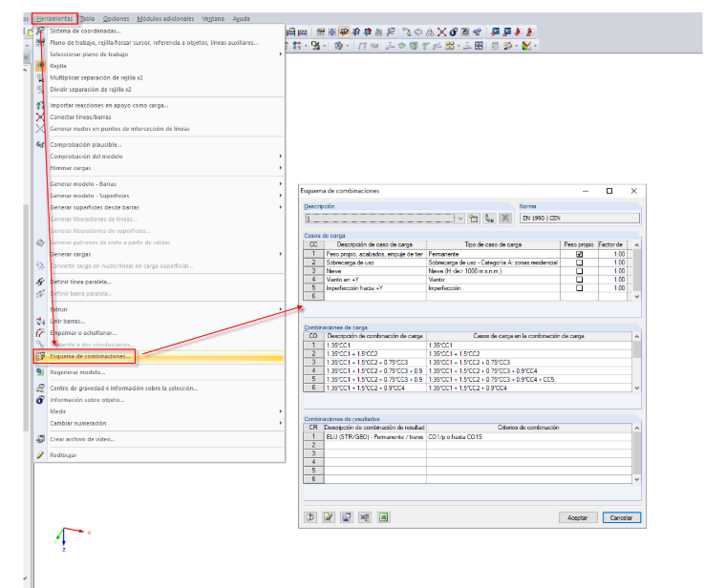726x588 pixels.
Task: Open the Tabla menu
Action: coord(87,19)
